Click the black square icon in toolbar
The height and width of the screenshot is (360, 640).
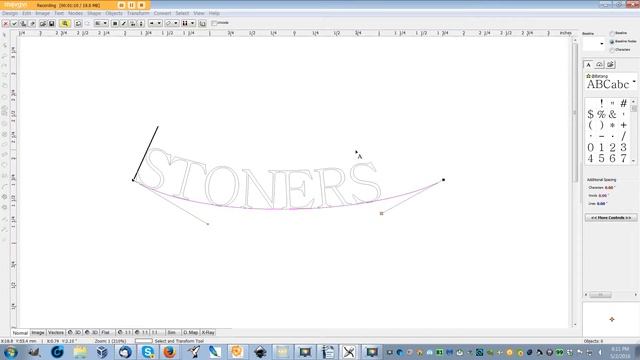pyautogui.click(x=115, y=24)
